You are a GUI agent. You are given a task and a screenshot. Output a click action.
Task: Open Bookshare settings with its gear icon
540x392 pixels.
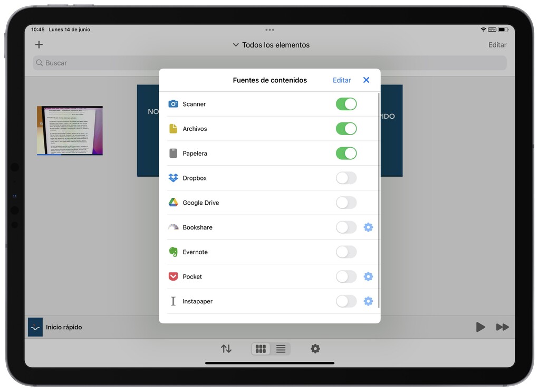click(368, 227)
